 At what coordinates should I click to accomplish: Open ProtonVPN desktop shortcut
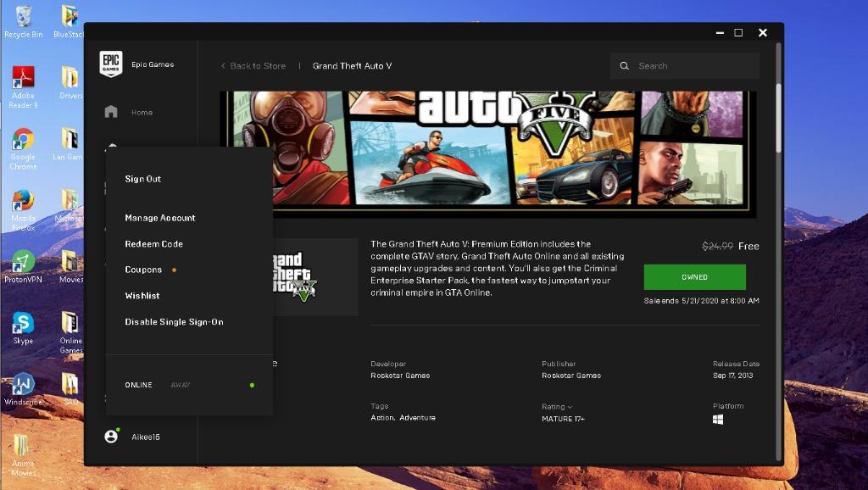(23, 267)
